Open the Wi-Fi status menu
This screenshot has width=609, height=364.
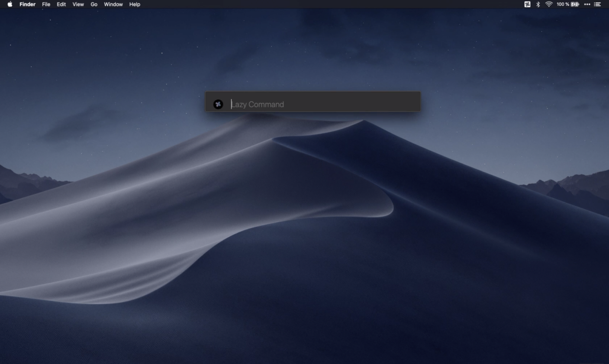tap(549, 4)
